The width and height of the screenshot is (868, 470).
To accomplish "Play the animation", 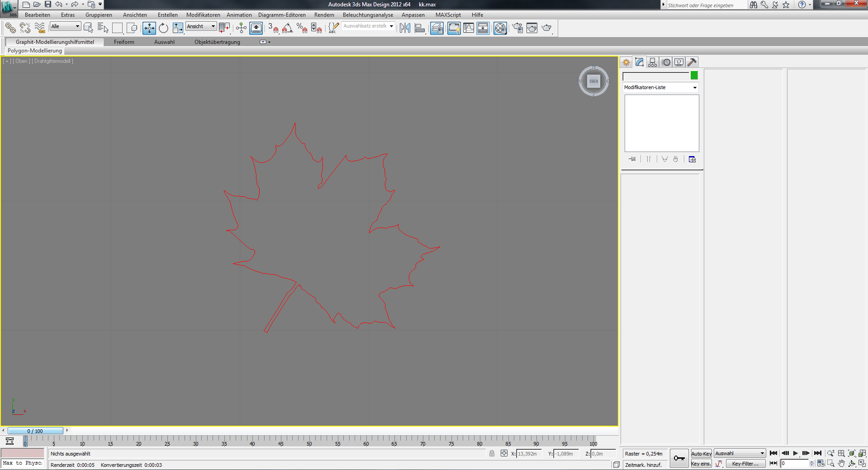I will point(796,453).
